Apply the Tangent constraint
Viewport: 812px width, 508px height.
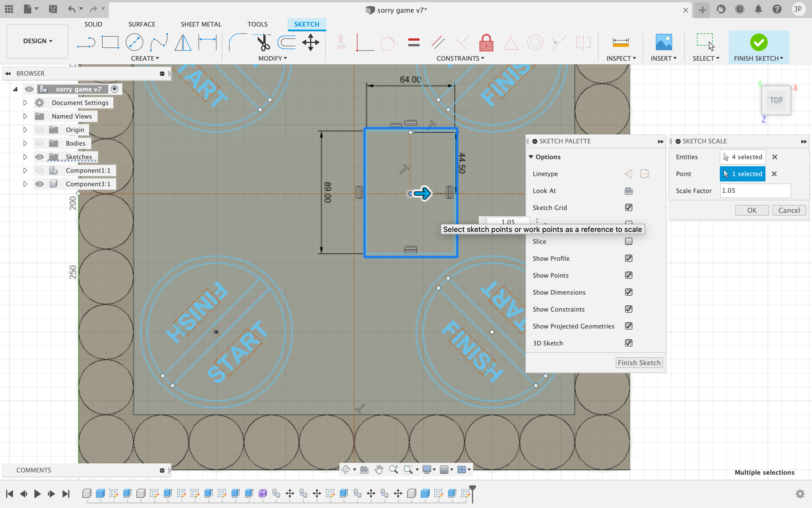[389, 43]
